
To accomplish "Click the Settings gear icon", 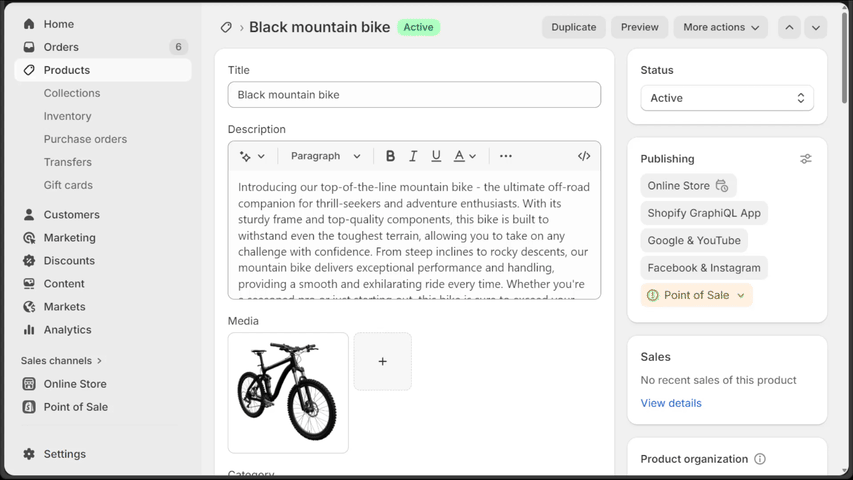I will pos(29,454).
